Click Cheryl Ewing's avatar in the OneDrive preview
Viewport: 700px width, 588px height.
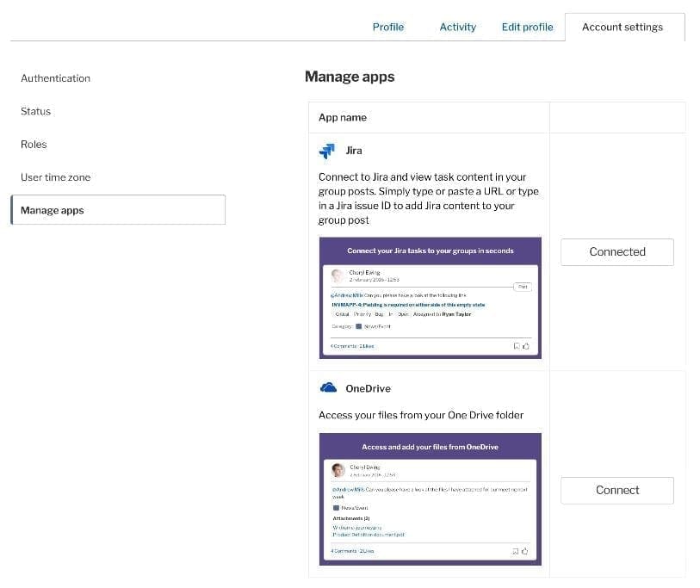click(338, 470)
